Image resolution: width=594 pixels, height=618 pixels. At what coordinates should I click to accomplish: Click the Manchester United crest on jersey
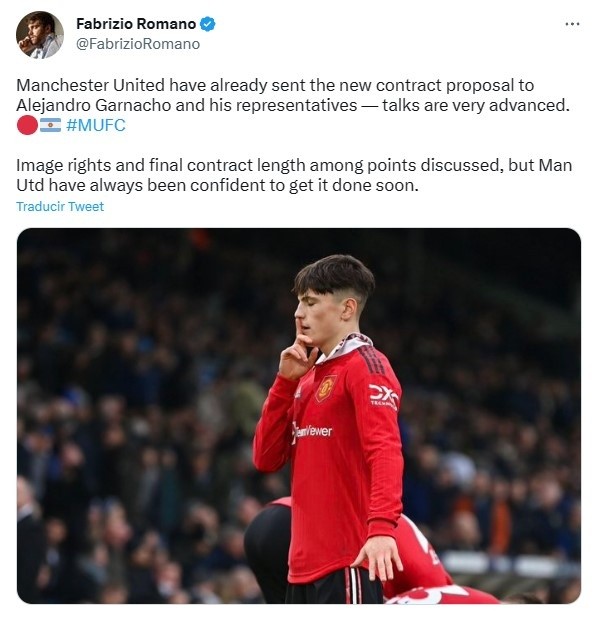tap(326, 388)
